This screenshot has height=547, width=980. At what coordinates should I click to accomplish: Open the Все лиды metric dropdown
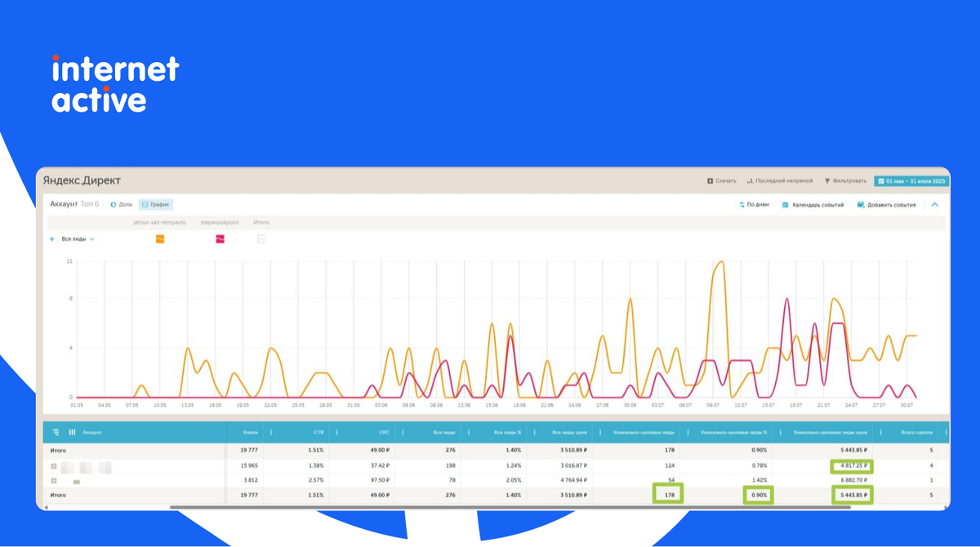78,239
